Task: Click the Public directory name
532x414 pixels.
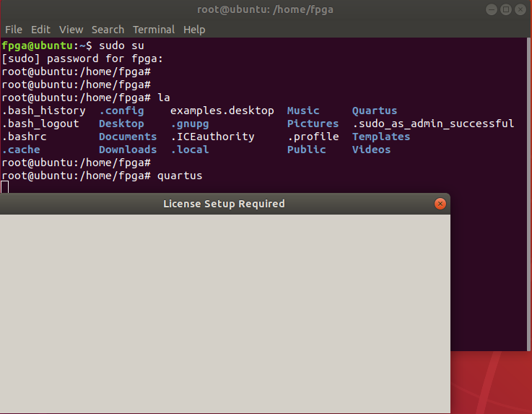Action: (306, 150)
